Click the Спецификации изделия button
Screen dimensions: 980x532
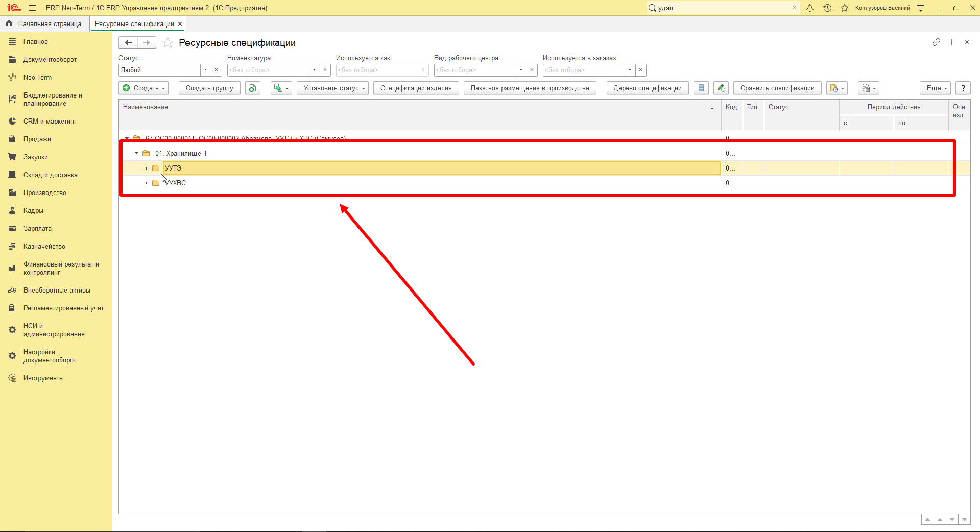point(416,88)
